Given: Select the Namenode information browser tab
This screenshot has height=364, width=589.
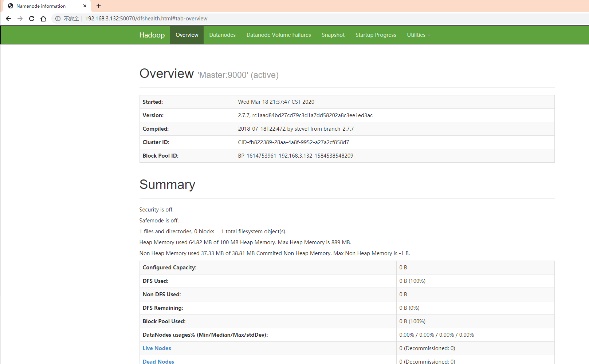Looking at the screenshot, I should point(47,6).
